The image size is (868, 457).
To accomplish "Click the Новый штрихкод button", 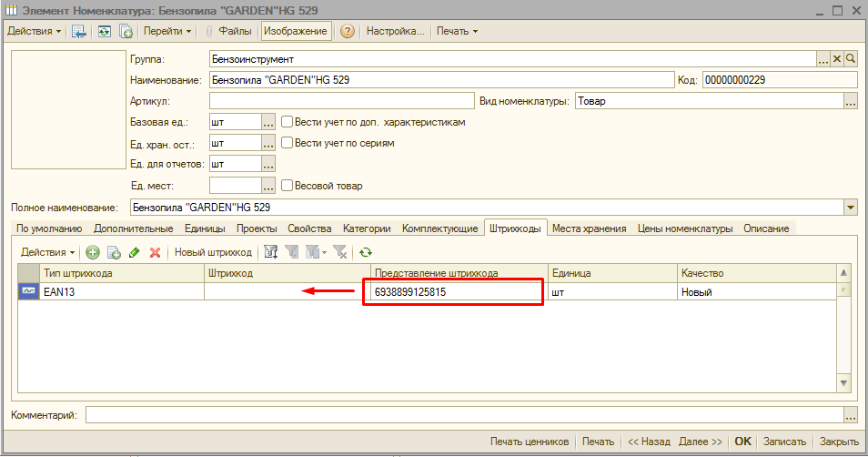I will coord(213,252).
